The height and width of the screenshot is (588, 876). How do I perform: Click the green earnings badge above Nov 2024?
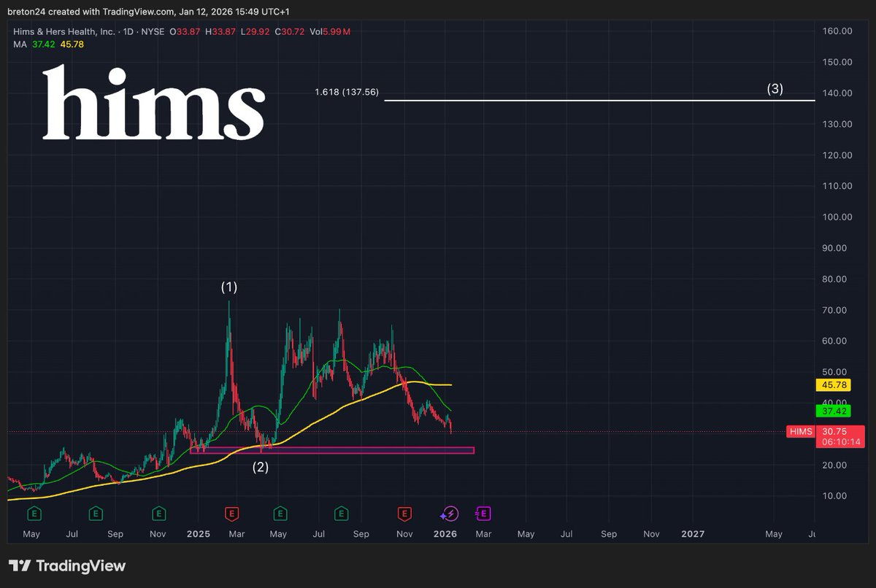(158, 513)
